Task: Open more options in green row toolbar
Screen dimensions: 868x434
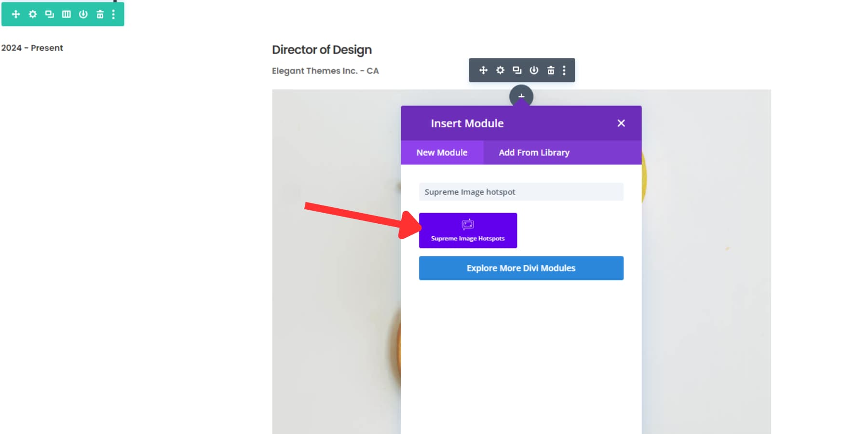Action: (x=113, y=14)
